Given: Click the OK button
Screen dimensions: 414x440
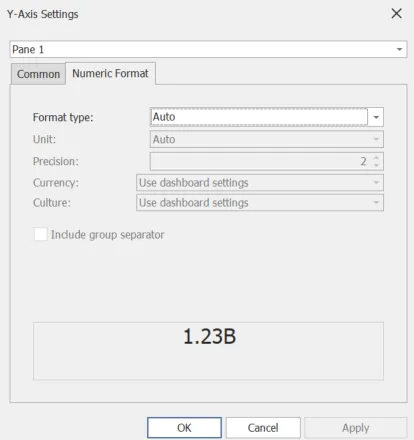Looking at the screenshot, I should (x=184, y=428).
